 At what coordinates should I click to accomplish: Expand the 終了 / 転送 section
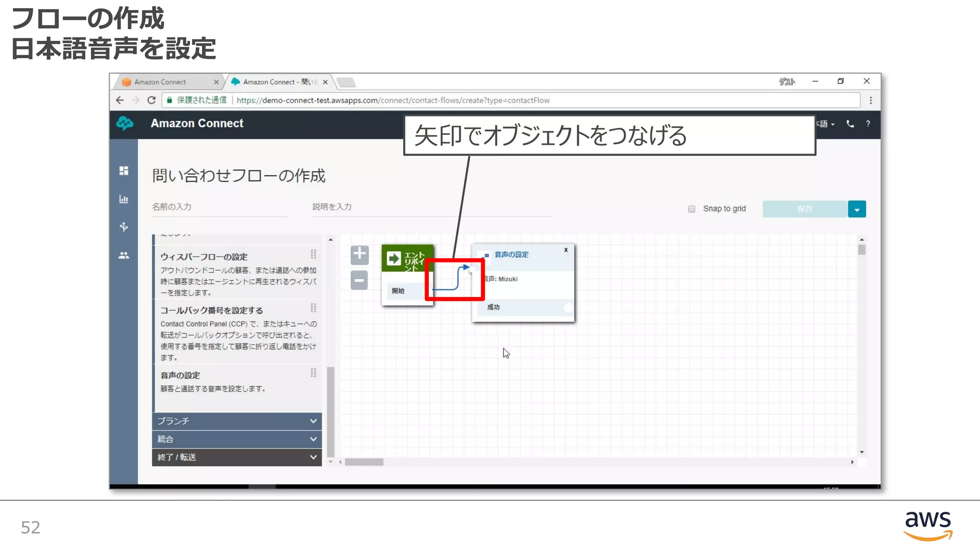(x=237, y=457)
